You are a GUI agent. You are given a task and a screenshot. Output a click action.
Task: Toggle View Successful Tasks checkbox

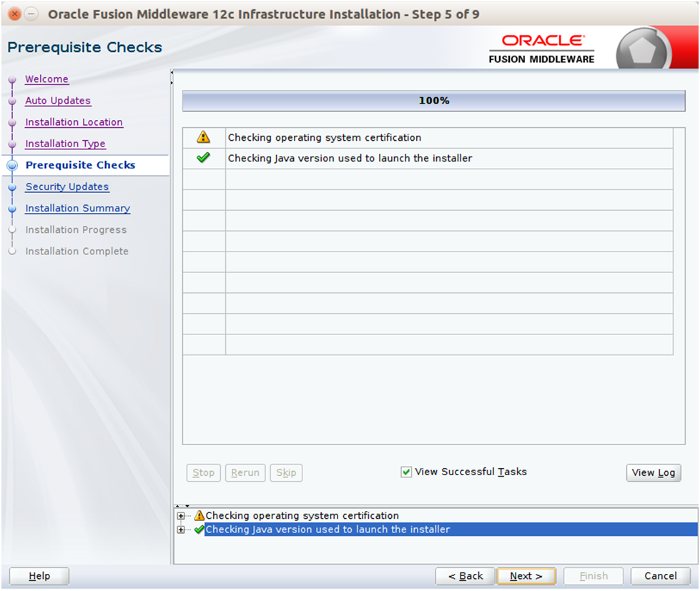[x=406, y=472]
